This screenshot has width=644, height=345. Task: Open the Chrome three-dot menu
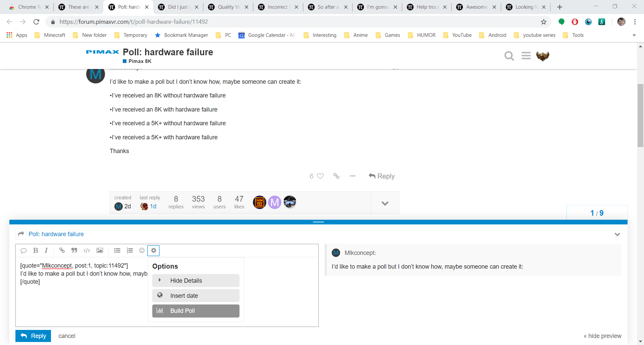click(x=635, y=22)
